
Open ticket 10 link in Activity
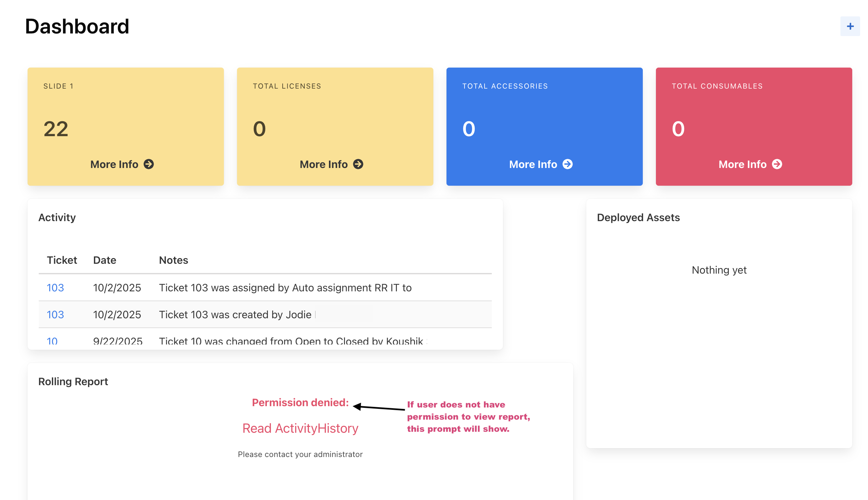[x=52, y=341]
